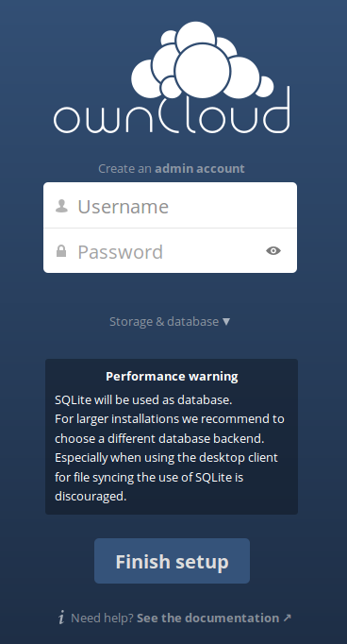Viewport: 347px width, 644px height.
Task: Click the Finish setup button
Action: (172, 561)
